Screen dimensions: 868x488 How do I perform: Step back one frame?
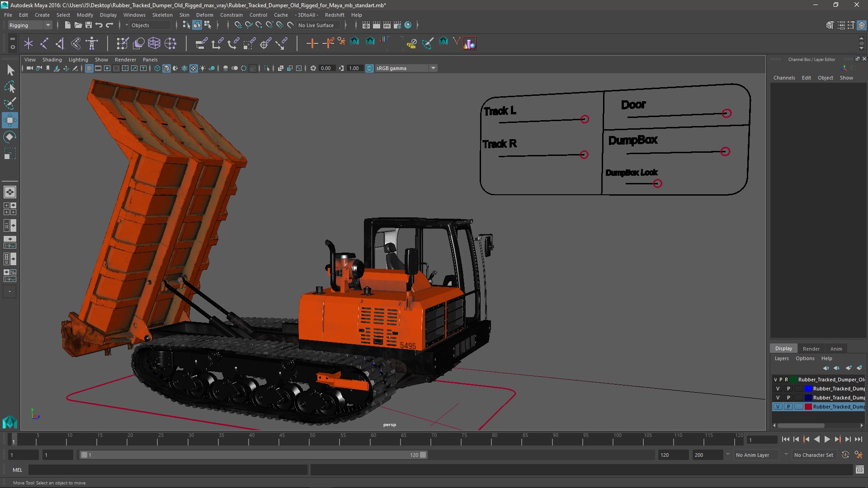pos(796,439)
